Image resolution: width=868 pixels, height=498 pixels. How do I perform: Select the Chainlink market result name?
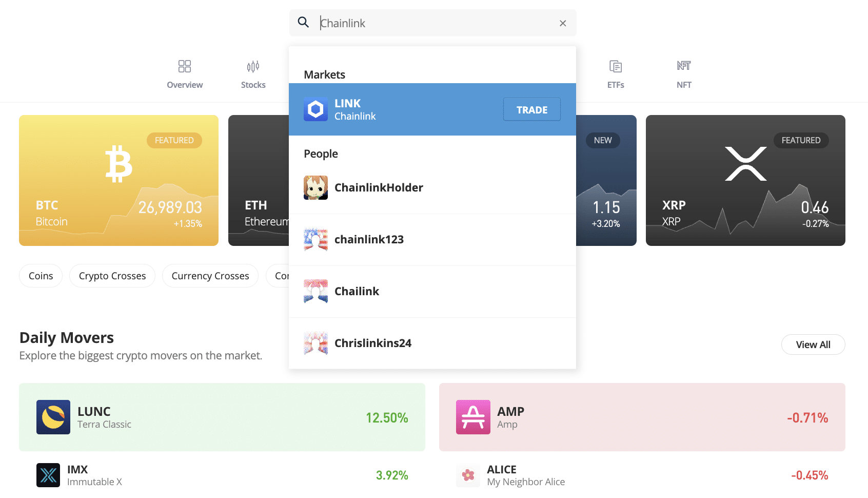pos(355,117)
